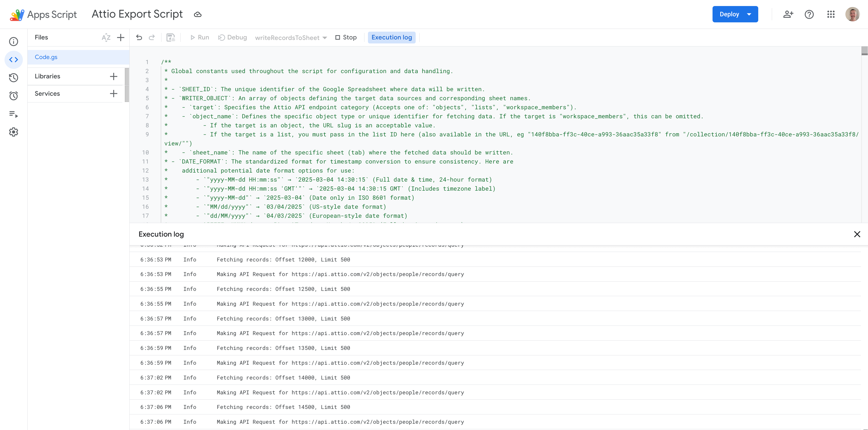The width and height of the screenshot is (868, 430).
Task: Click log entry Offset 12500, Limit 500
Action: point(495,289)
